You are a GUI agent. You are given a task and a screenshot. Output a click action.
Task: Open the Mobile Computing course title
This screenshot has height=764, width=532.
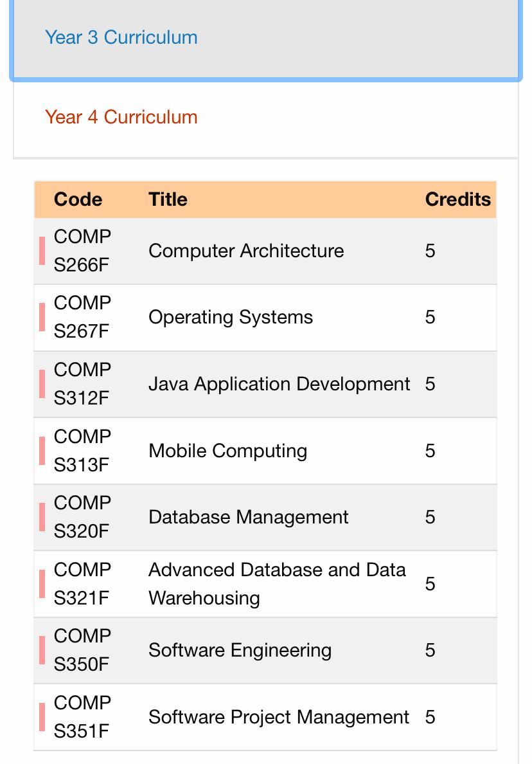coord(228,451)
